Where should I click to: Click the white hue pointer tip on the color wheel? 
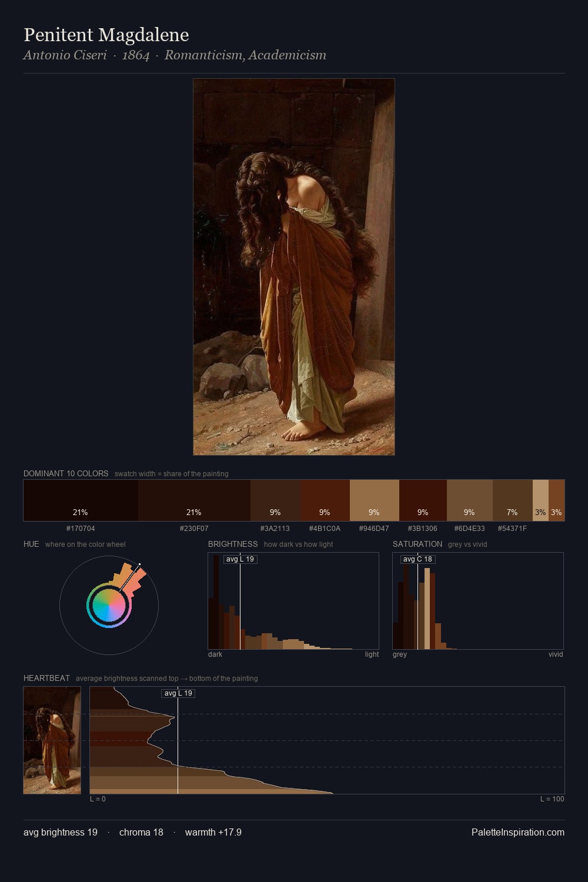pyautogui.click(x=139, y=564)
